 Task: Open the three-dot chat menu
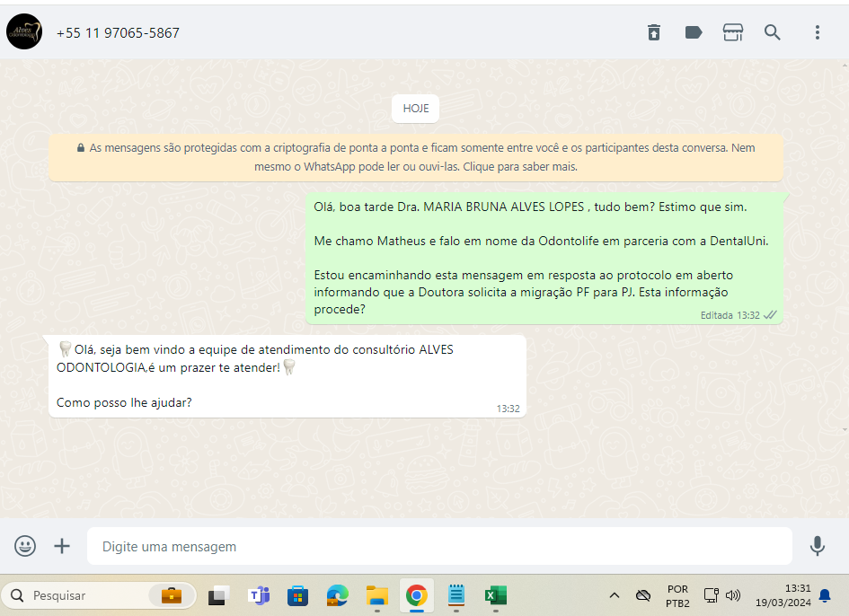click(817, 32)
